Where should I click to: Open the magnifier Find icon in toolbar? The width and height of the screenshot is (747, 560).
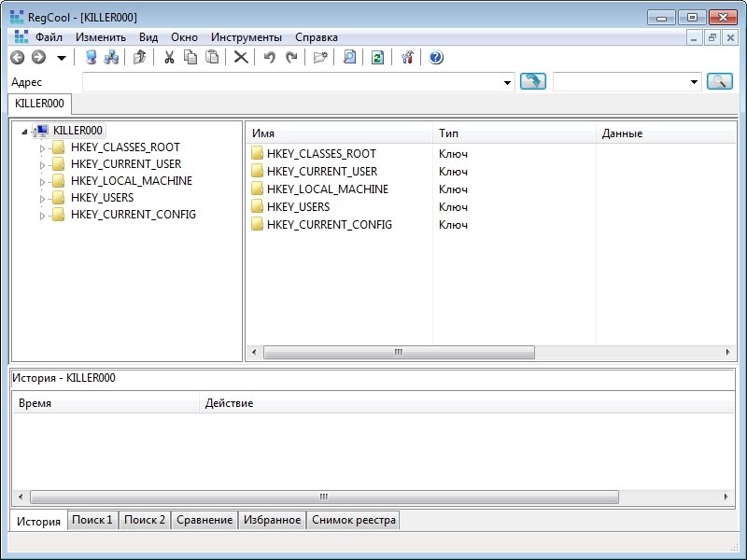(349, 58)
